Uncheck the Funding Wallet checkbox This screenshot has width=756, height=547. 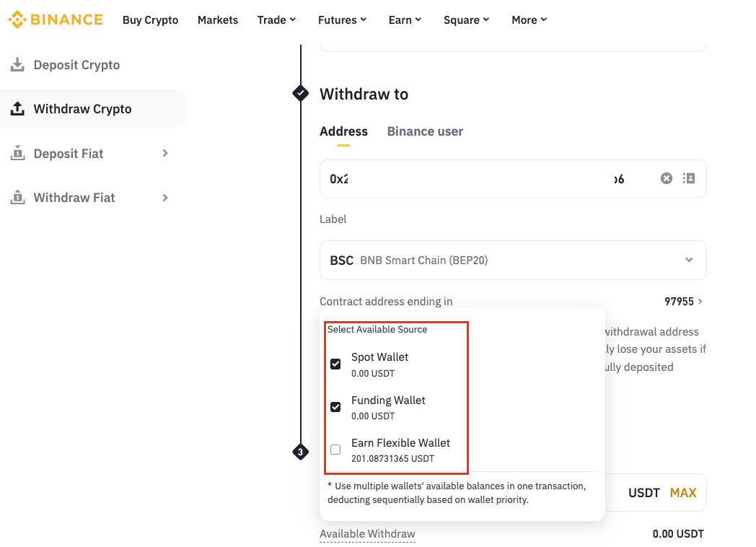pyautogui.click(x=335, y=407)
